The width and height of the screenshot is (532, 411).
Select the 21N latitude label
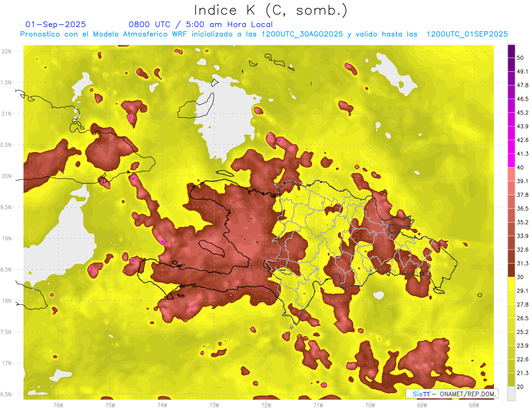point(7,114)
